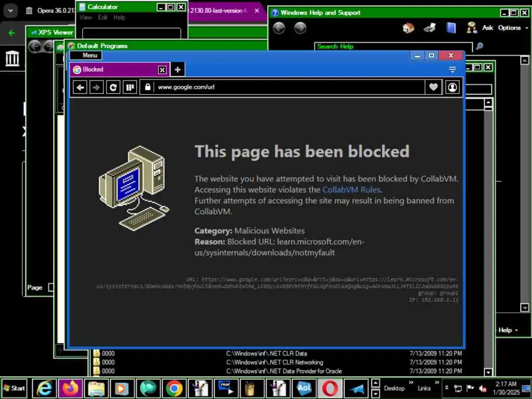
Task: Add page to bookmarks with heart icon
Action: click(x=433, y=87)
